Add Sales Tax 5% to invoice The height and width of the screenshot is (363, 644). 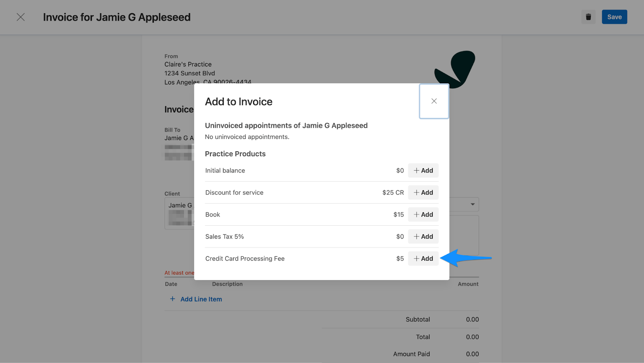pyautogui.click(x=423, y=237)
